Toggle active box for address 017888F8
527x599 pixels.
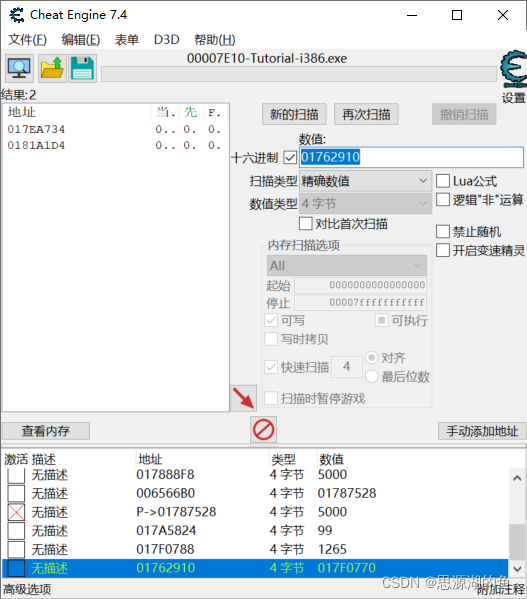pyautogui.click(x=16, y=475)
